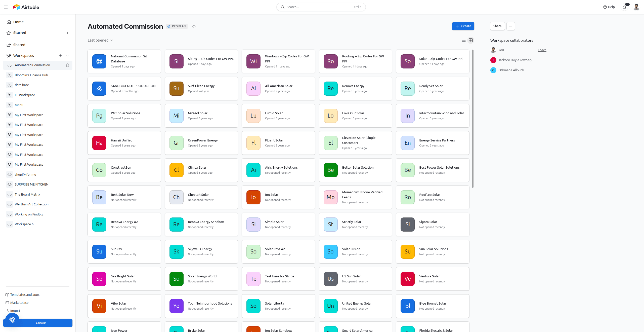Open Marketplace

pyautogui.click(x=17, y=303)
